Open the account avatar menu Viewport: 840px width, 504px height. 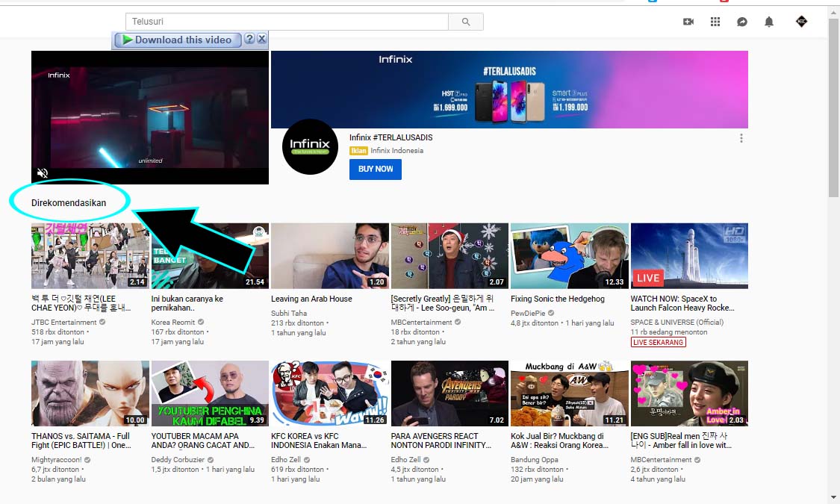tap(801, 22)
